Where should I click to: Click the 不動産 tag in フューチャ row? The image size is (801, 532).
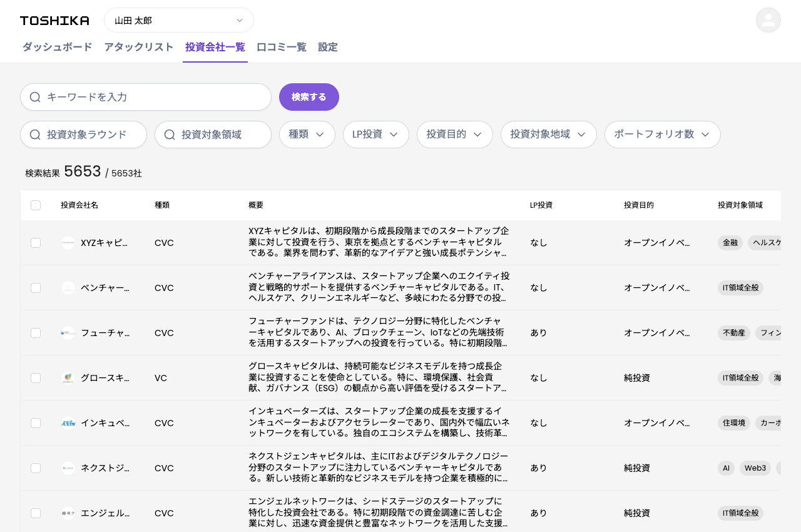point(734,333)
